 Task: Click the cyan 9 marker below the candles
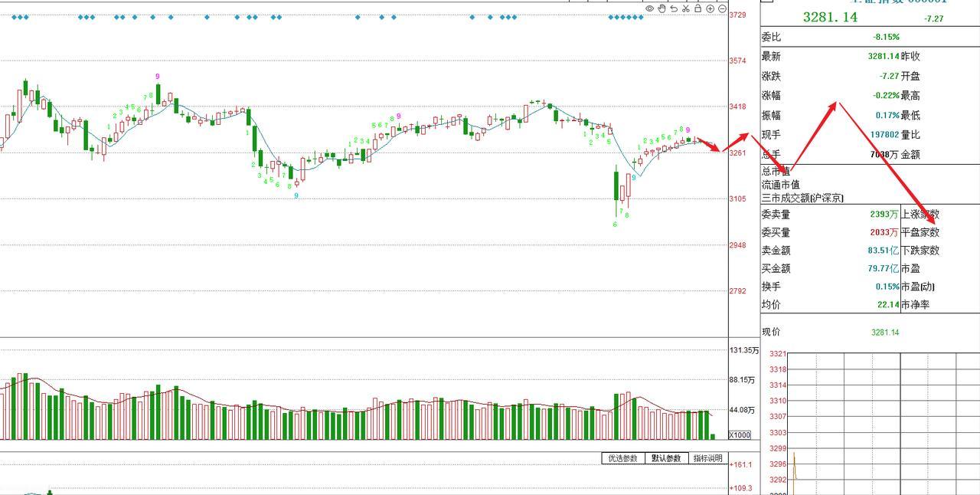pyautogui.click(x=296, y=196)
